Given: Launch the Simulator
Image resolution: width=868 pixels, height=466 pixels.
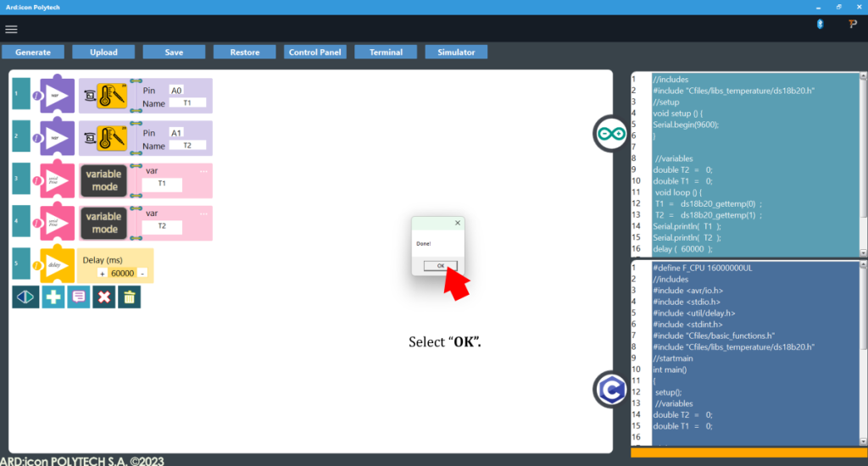Looking at the screenshot, I should pos(456,53).
